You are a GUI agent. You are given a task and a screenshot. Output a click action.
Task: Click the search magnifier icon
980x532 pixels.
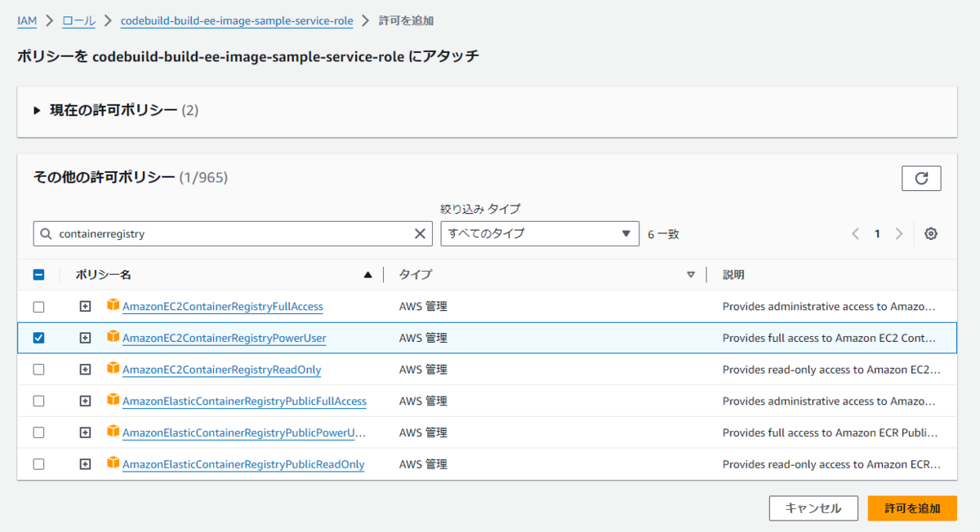click(46, 234)
